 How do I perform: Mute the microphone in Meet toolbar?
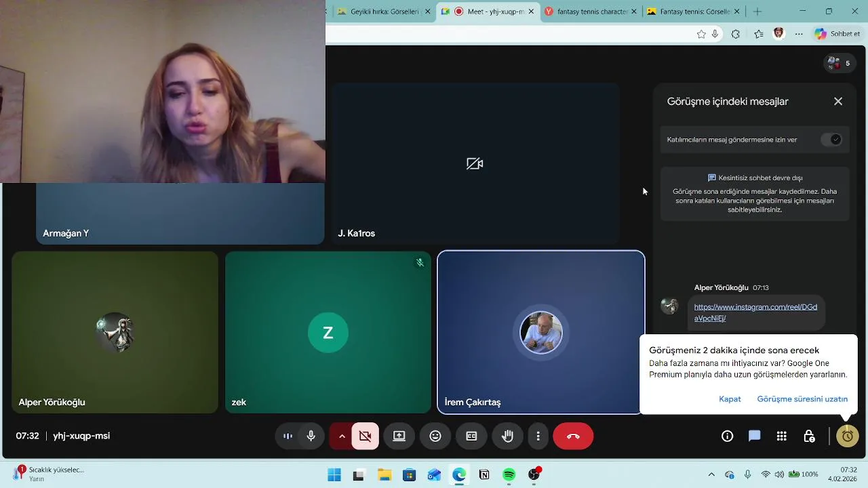tap(311, 436)
